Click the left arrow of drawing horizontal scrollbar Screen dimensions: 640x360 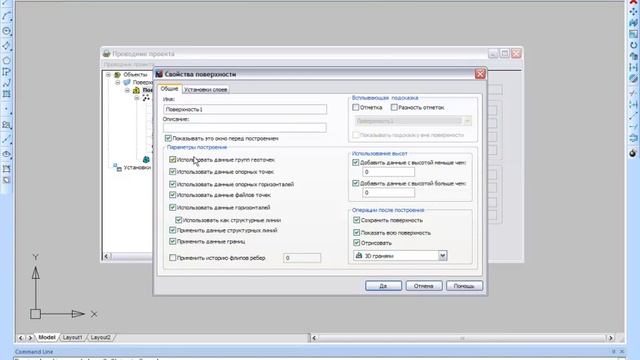click(314, 338)
